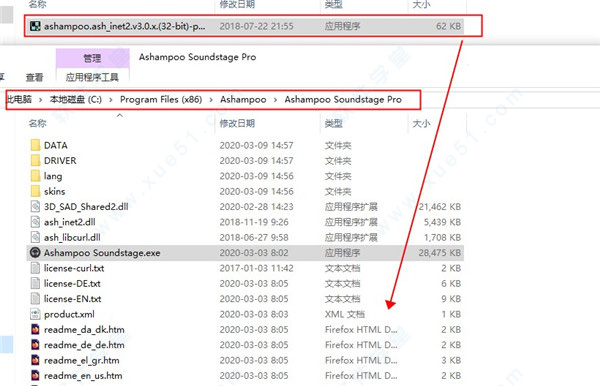Click the 28,475 KB size cell

point(440,253)
